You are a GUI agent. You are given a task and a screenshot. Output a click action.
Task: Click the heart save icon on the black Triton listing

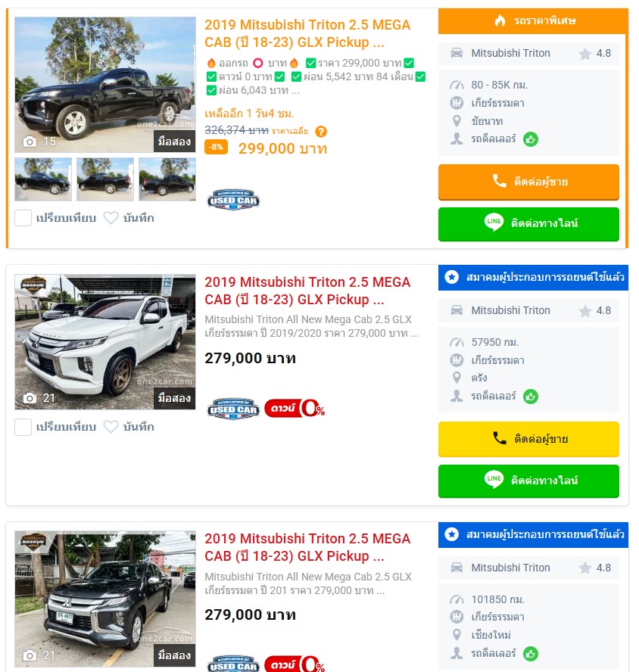point(111,218)
